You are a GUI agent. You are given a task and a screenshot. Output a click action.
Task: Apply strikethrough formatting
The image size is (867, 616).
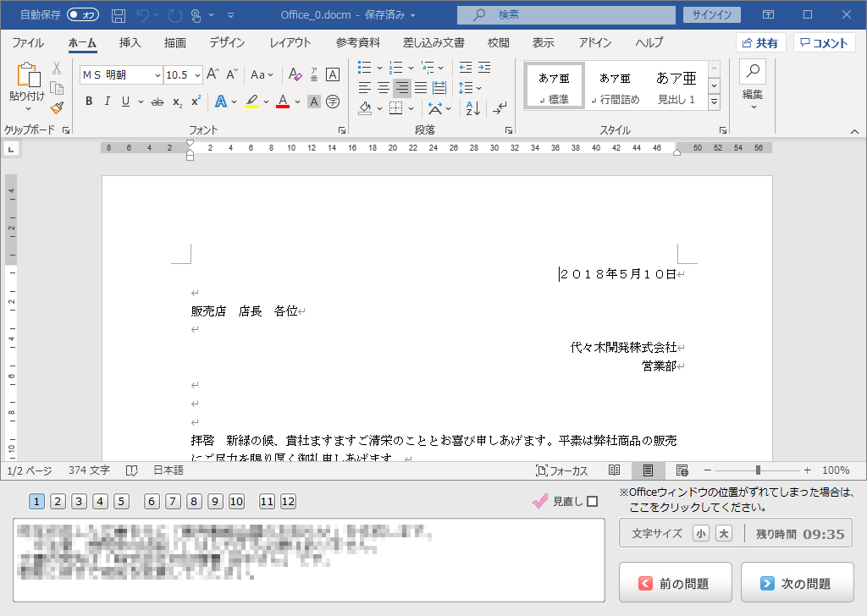[157, 102]
